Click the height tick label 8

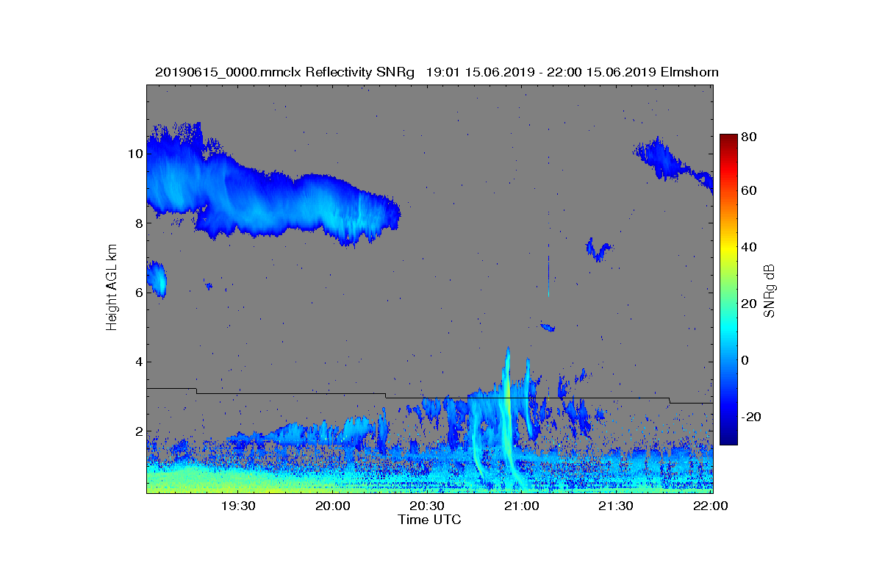click(x=138, y=223)
